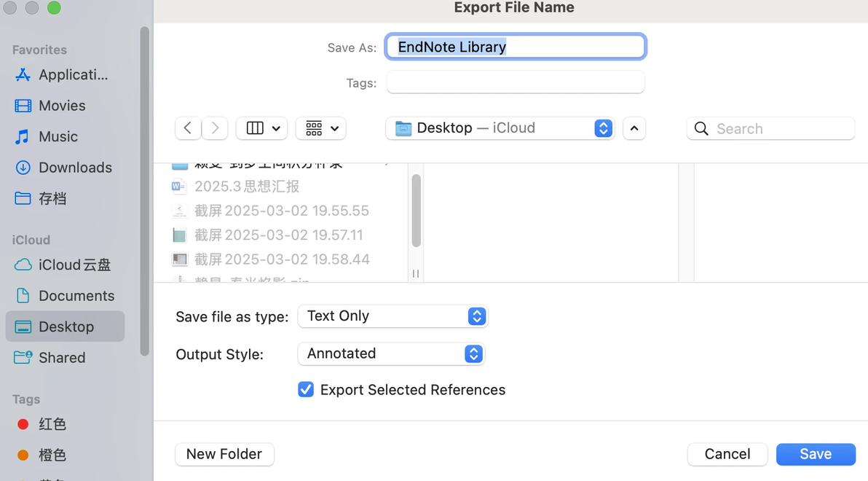Click the Save button
The height and width of the screenshot is (481, 868).
pyautogui.click(x=815, y=454)
